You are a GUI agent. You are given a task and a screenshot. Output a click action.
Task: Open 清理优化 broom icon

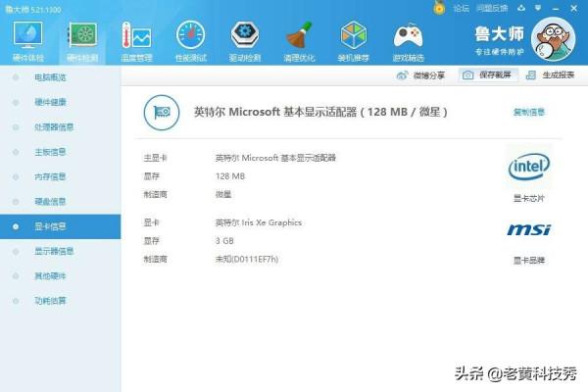[x=299, y=36]
